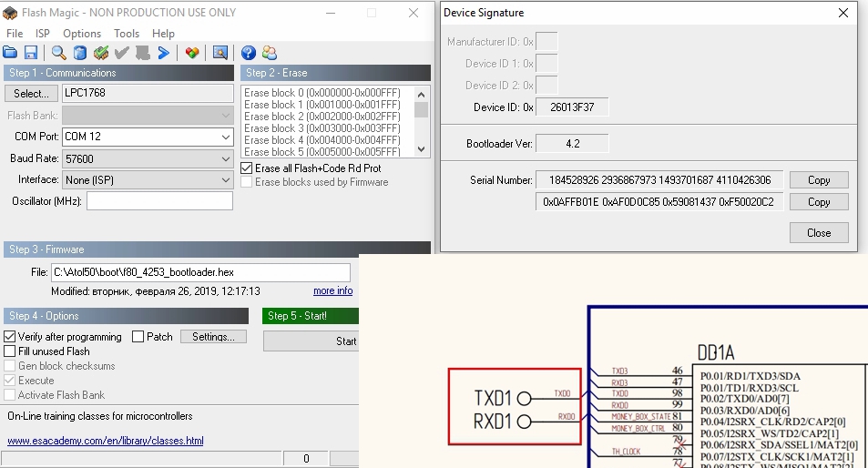The width and height of the screenshot is (868, 468).
Task: Click the hex serial number field
Action: click(x=659, y=202)
